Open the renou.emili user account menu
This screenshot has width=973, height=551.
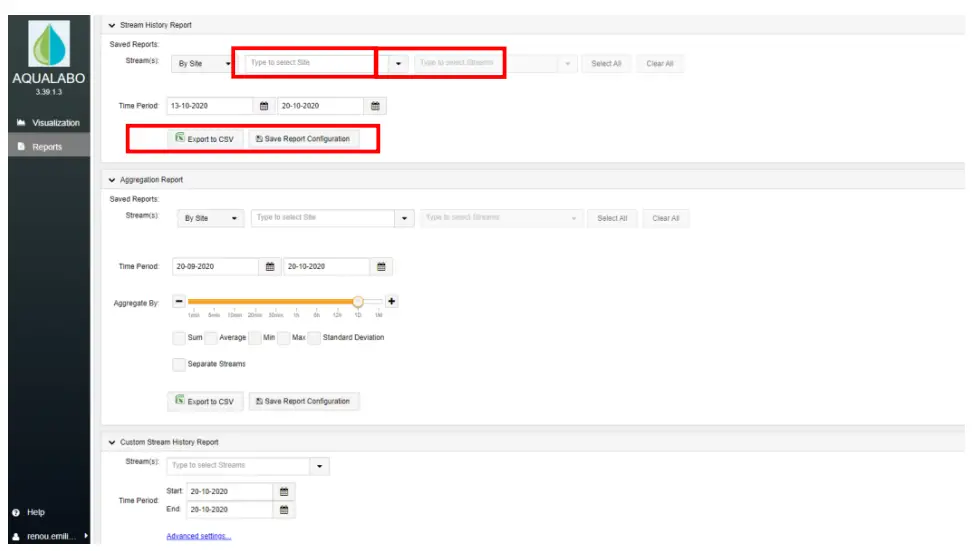49,536
